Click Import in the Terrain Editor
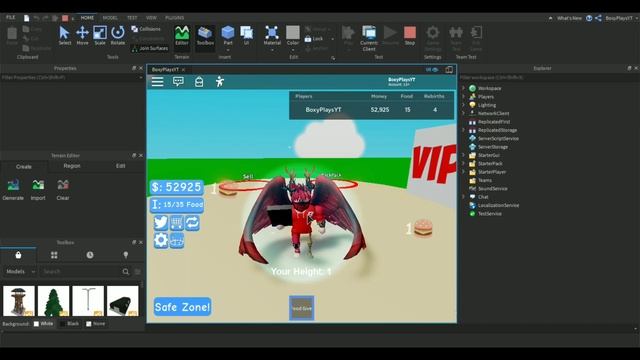 click(38, 189)
